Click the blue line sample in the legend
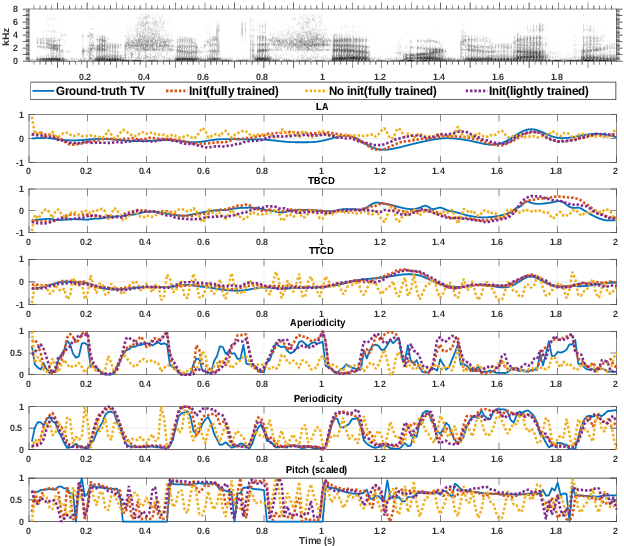 click(44, 91)
